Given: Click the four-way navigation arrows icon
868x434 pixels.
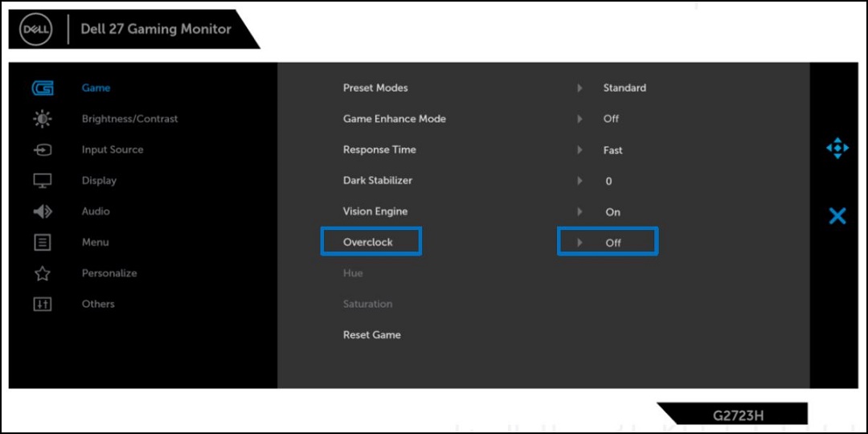Looking at the screenshot, I should click(x=837, y=149).
